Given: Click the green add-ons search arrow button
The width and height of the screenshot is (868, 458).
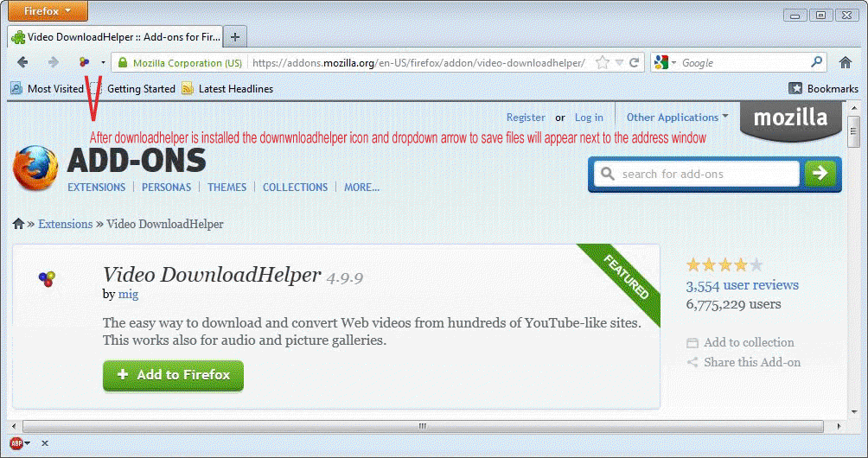Looking at the screenshot, I should pos(820,174).
